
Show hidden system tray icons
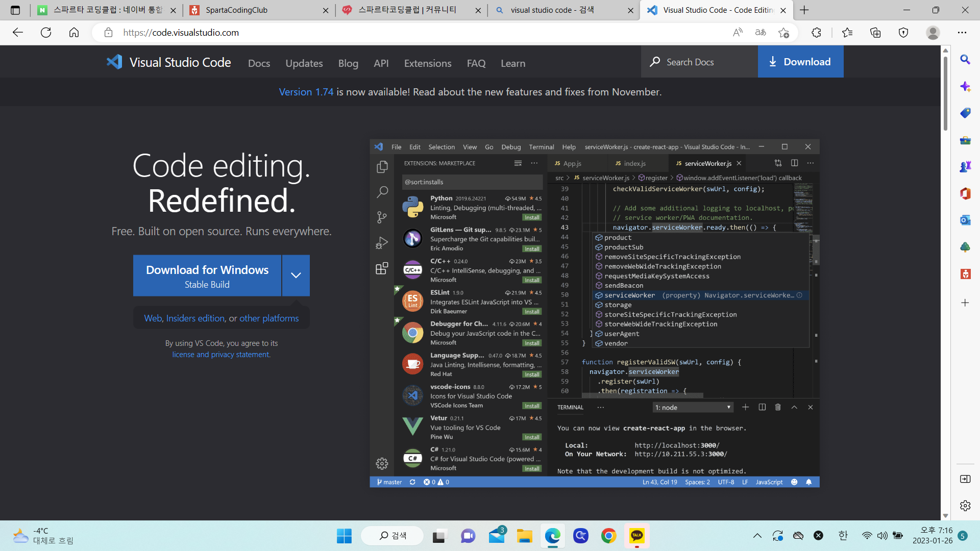[757, 536]
